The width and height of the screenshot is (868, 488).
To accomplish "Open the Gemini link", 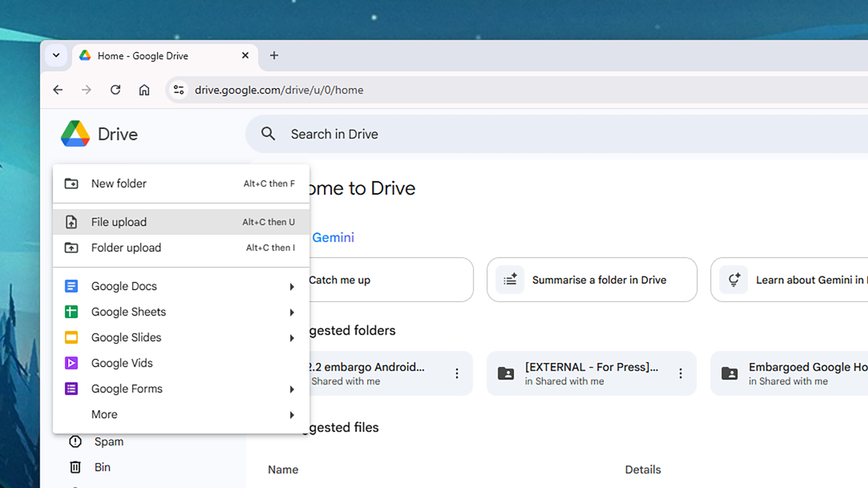I will tap(333, 237).
